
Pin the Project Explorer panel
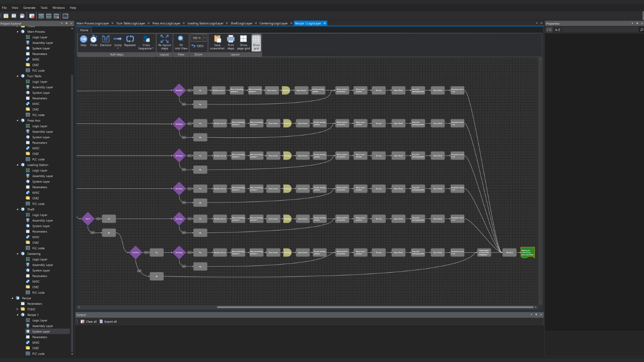67,23
